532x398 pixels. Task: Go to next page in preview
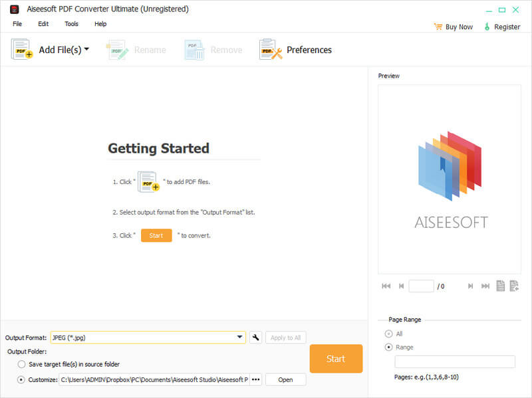470,286
